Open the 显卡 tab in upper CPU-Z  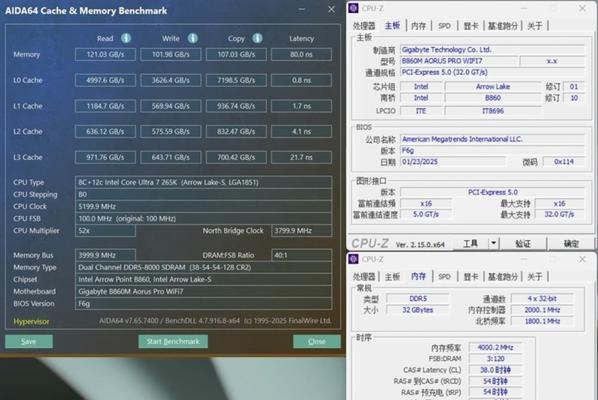[x=471, y=26]
